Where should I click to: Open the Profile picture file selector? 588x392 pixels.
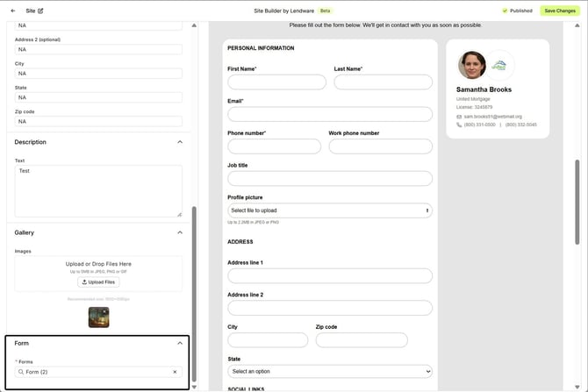point(329,210)
